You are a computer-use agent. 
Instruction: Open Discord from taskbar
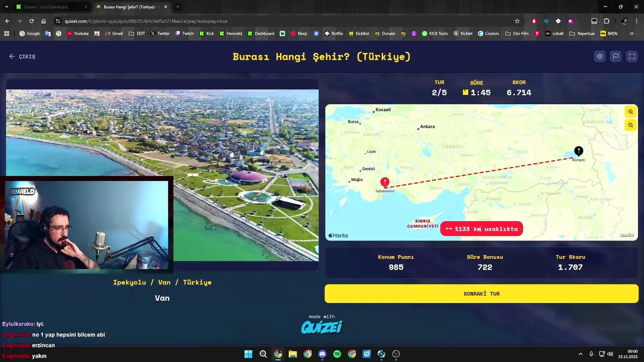click(x=322, y=354)
